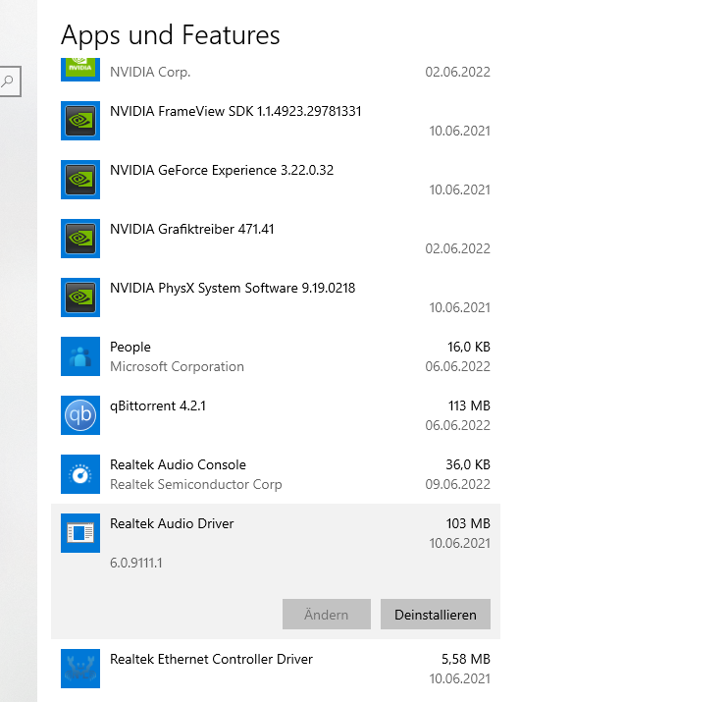Click the Apps und Features heading
728x702 pixels.
[171, 35]
